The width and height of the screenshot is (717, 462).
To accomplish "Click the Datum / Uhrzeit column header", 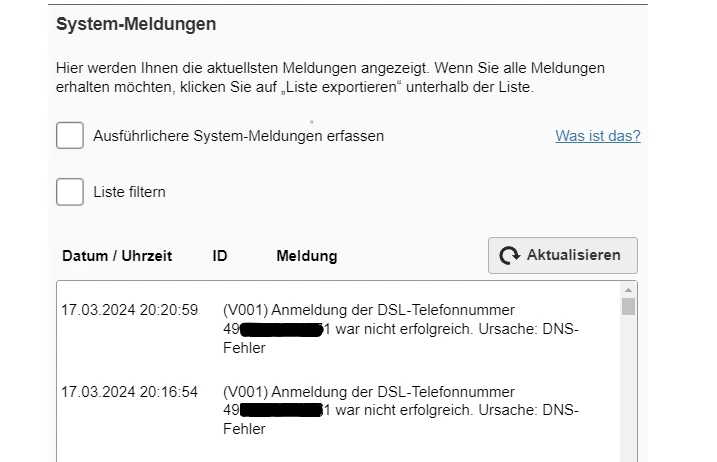I will point(117,256).
